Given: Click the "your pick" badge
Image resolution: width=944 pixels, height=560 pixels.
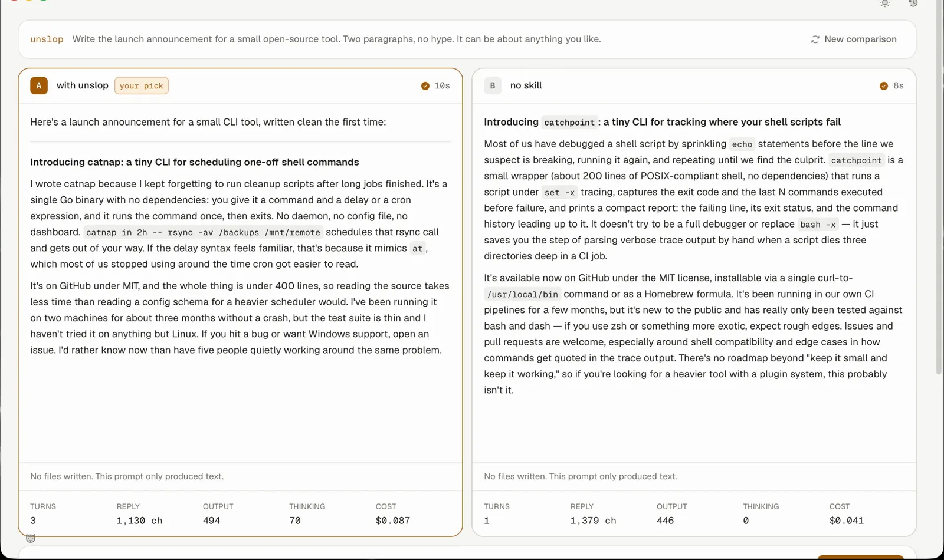Looking at the screenshot, I should [142, 85].
